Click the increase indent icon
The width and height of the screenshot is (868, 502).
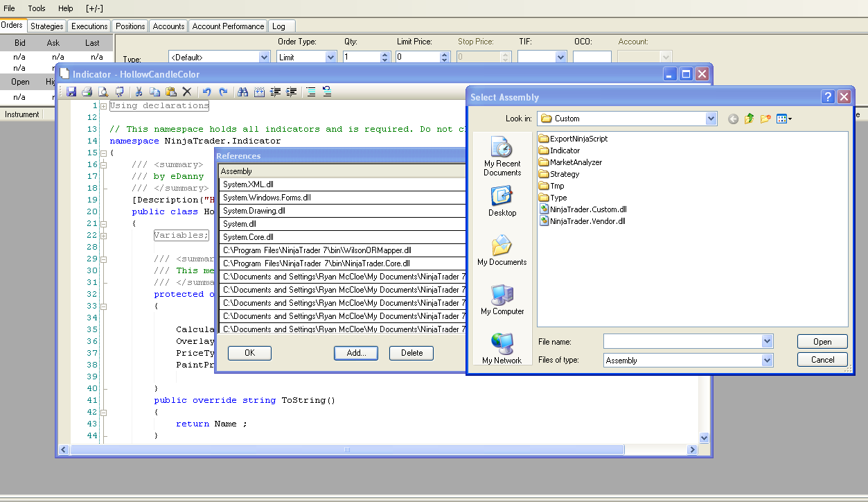click(292, 92)
